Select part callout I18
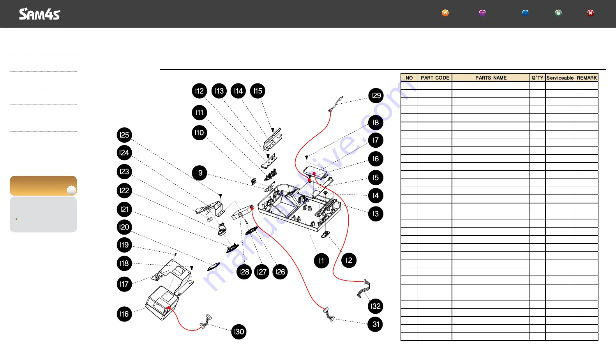This screenshot has width=616, height=364. (124, 263)
